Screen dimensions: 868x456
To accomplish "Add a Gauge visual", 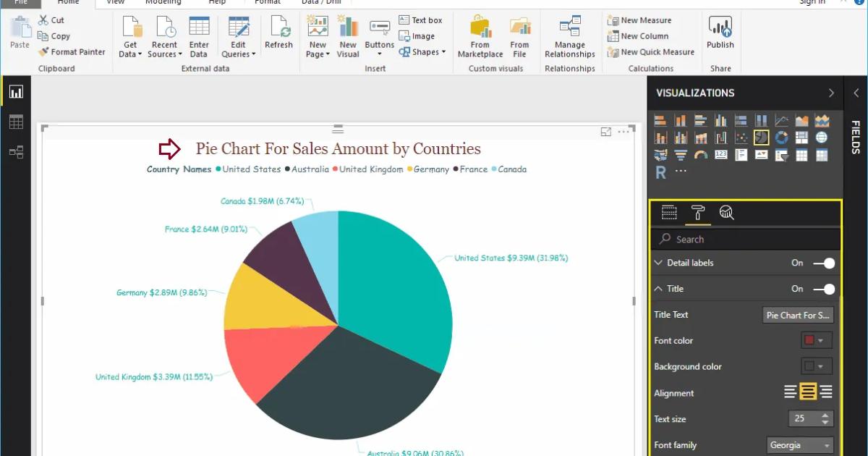I will pos(699,155).
